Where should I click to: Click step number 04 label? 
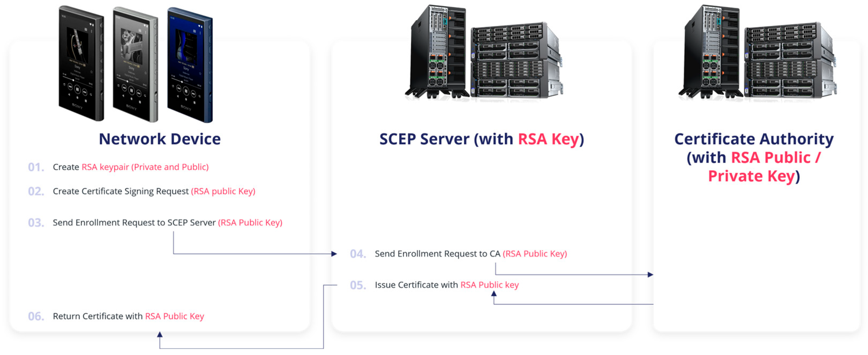(357, 254)
